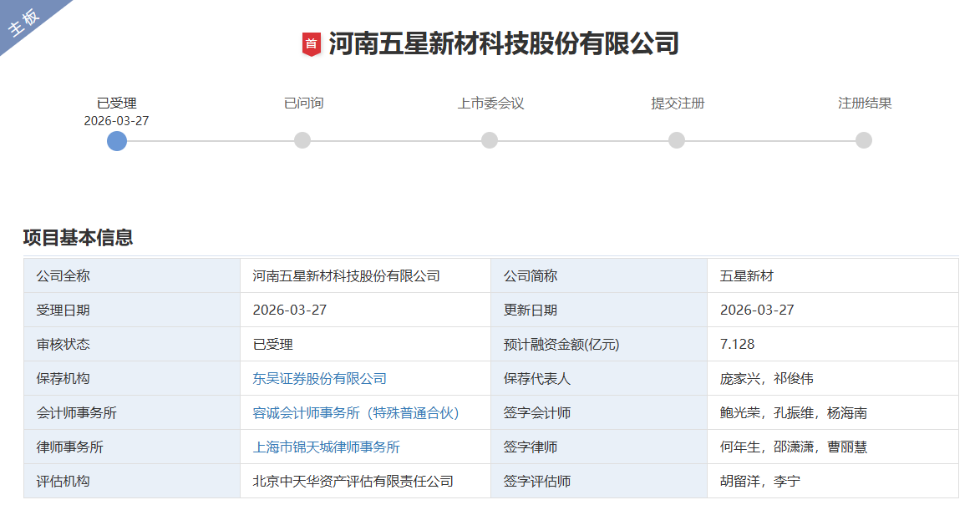
Task: Select the 提交注册 progress step dot
Action: (x=677, y=141)
